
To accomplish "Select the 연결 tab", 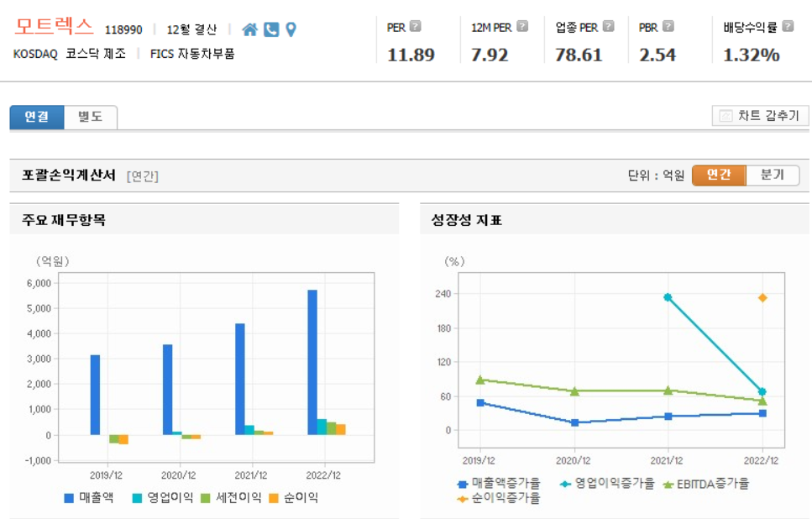I will coord(37,117).
